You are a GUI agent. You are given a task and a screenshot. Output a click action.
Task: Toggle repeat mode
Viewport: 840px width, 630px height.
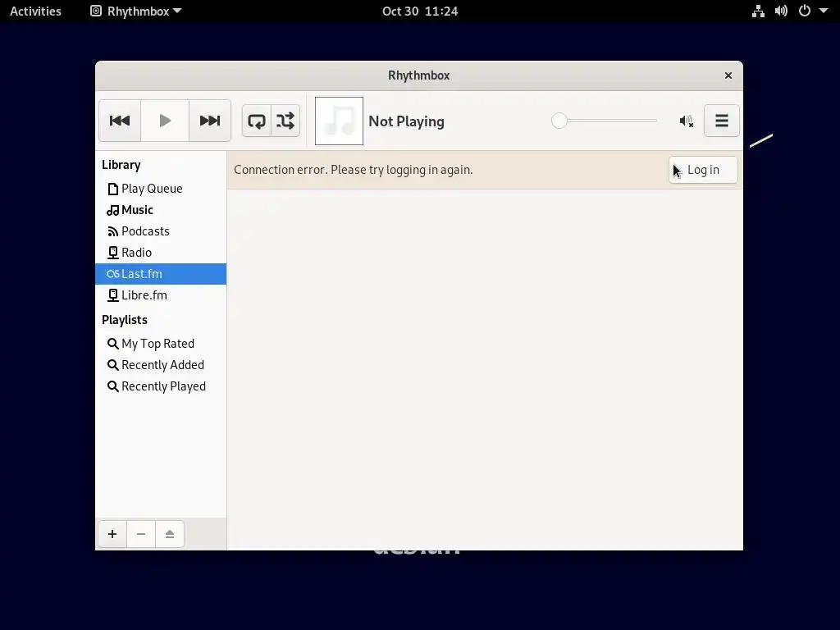pos(257,121)
